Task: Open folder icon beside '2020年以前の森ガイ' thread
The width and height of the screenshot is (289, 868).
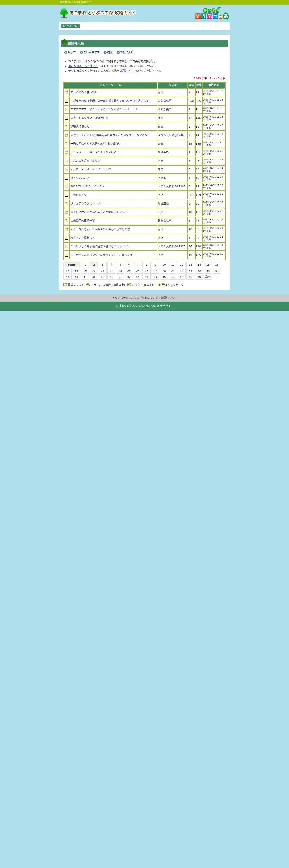Action: point(67,135)
